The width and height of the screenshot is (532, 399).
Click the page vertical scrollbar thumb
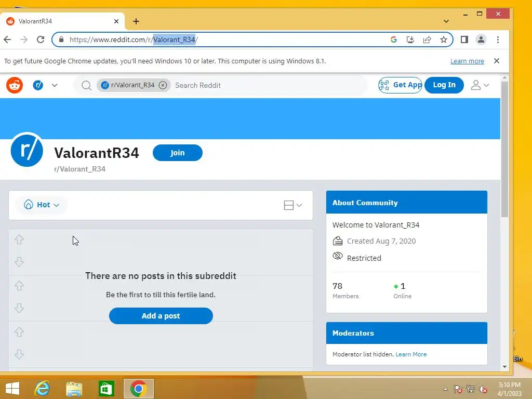[504, 149]
